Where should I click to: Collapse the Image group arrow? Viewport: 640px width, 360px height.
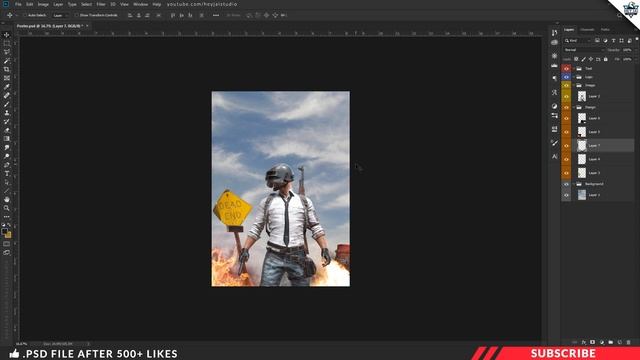pyautogui.click(x=574, y=85)
